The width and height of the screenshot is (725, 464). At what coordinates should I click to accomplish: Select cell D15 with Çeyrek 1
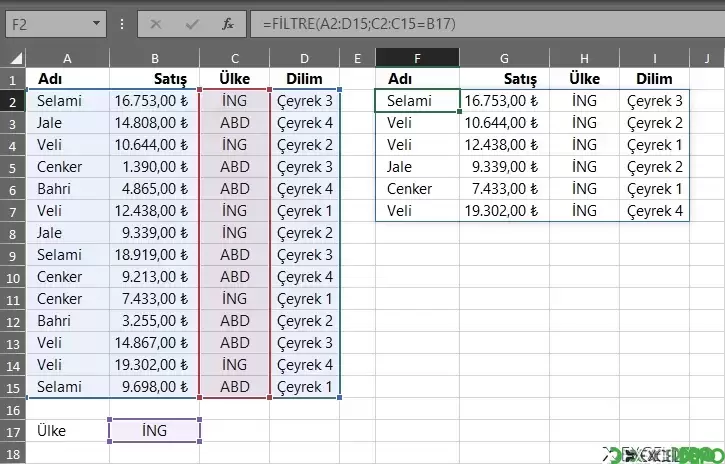point(304,387)
